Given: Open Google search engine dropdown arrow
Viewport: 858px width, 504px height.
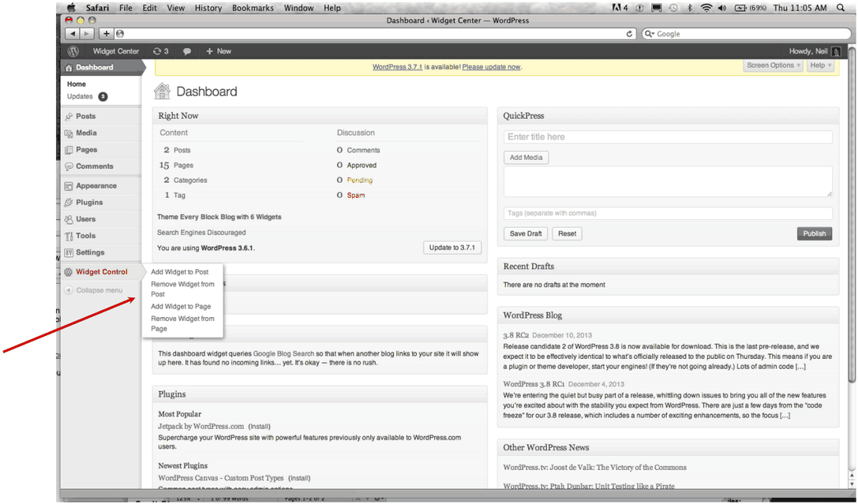Looking at the screenshot, I should point(650,34).
